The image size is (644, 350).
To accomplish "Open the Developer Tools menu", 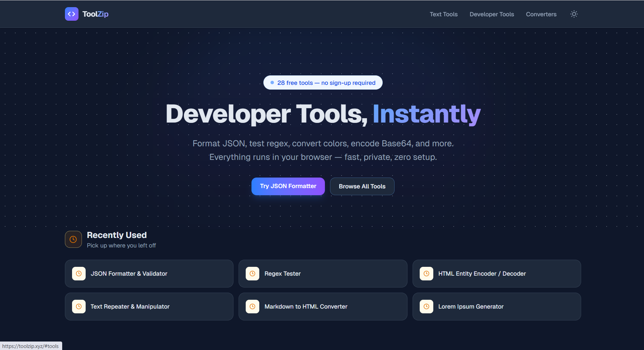I will [x=492, y=14].
